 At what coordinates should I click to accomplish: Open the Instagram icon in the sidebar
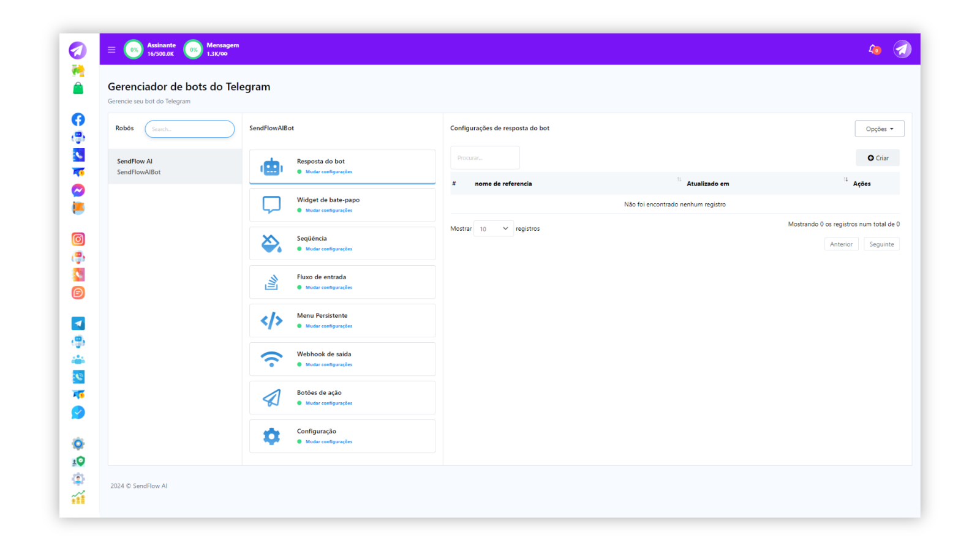[x=78, y=239]
